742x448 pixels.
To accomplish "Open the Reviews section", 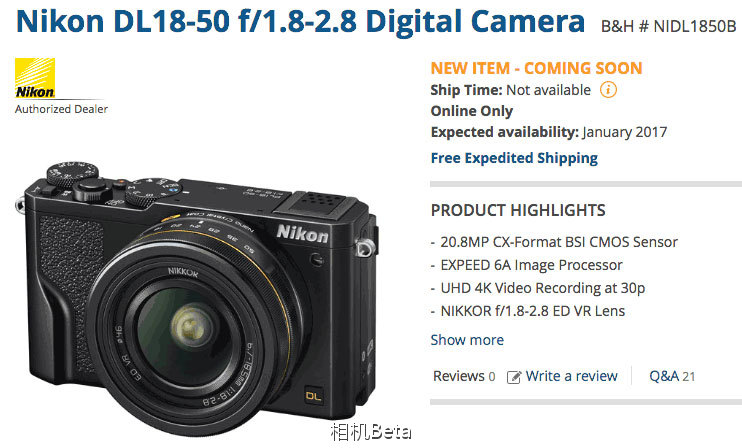I will coord(464,376).
